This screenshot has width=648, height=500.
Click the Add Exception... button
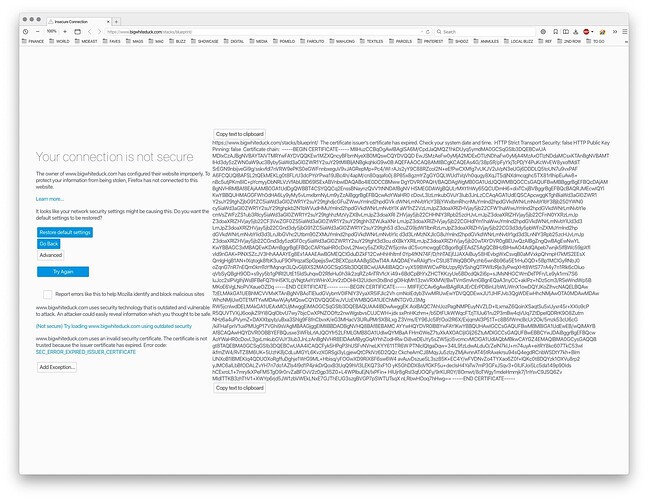57,367
